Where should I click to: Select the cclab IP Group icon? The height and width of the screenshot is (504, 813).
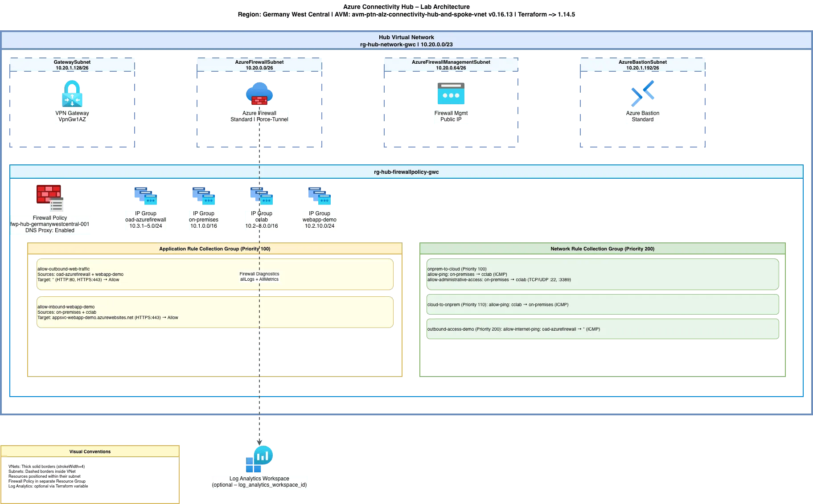click(262, 196)
